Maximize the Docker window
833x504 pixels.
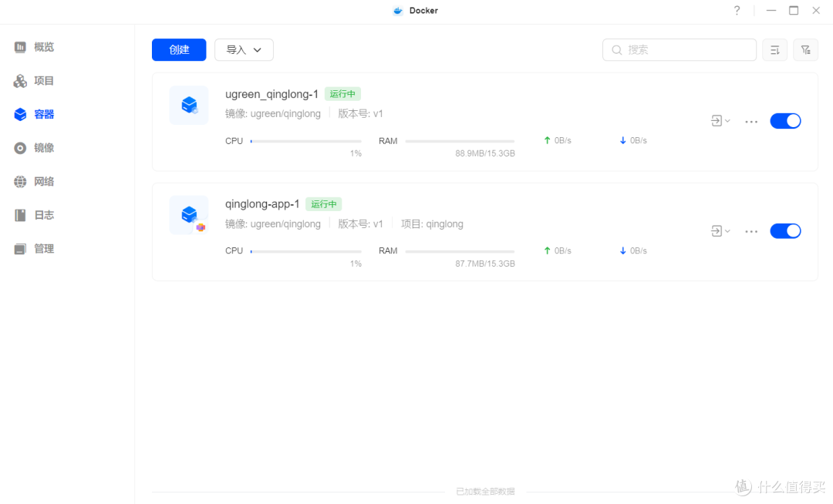click(794, 11)
